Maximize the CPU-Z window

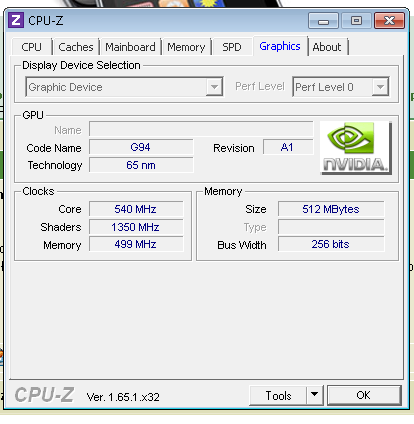click(356, 21)
